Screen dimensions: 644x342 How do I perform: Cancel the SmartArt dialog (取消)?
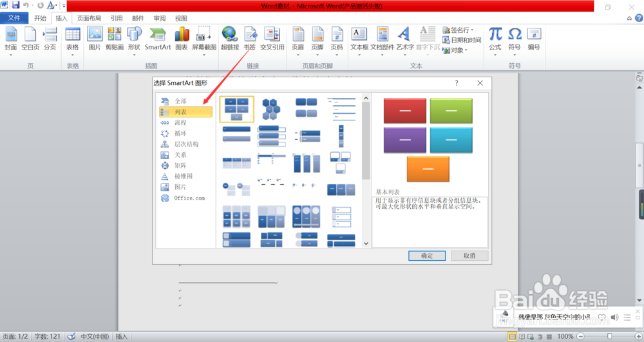point(469,256)
